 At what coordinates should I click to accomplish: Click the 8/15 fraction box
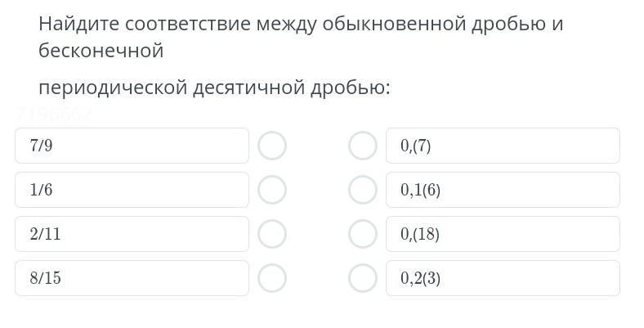(132, 279)
